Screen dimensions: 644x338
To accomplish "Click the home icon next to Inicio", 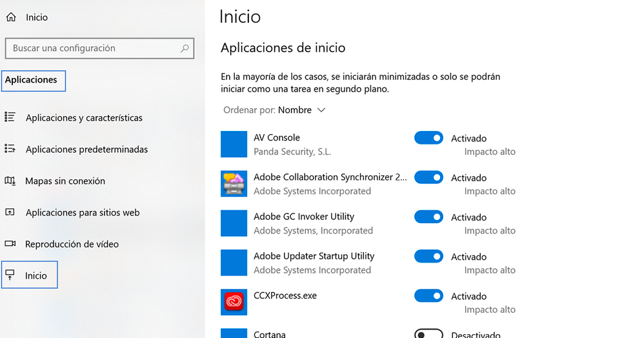I will pos(11,17).
